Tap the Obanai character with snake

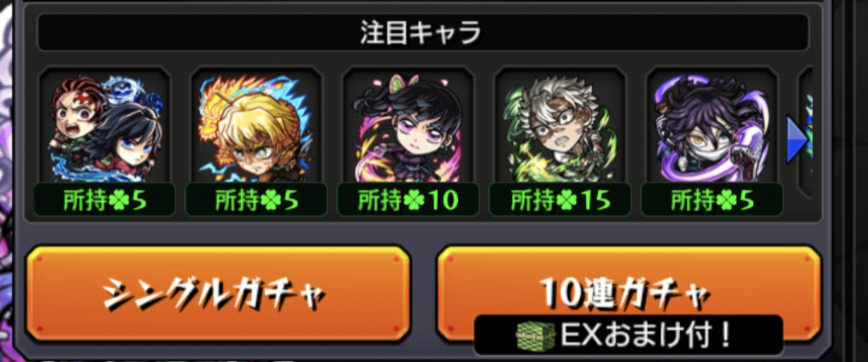pyautogui.click(x=712, y=125)
